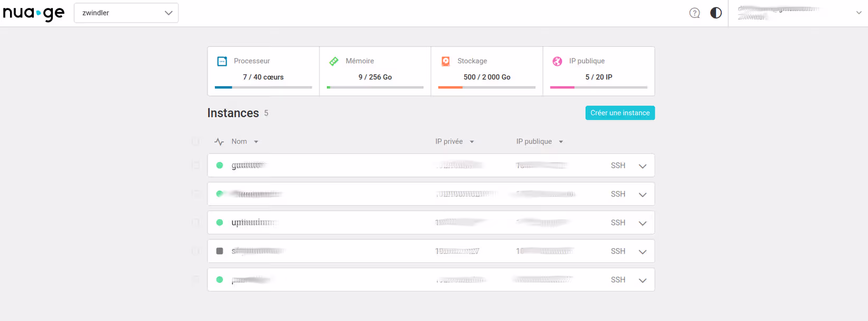This screenshot has width=868, height=321.
Task: Check the first instance row checkbox
Action: [x=195, y=165]
